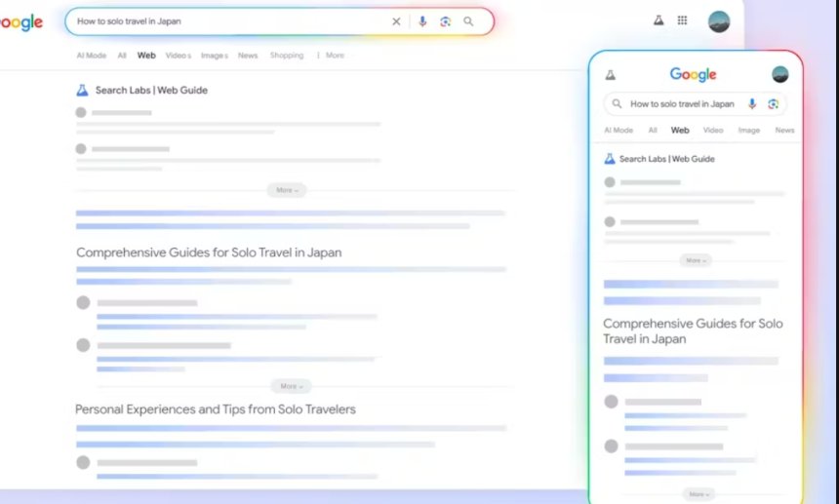Tap the mobile Image tab
The image size is (839, 504).
[749, 130]
